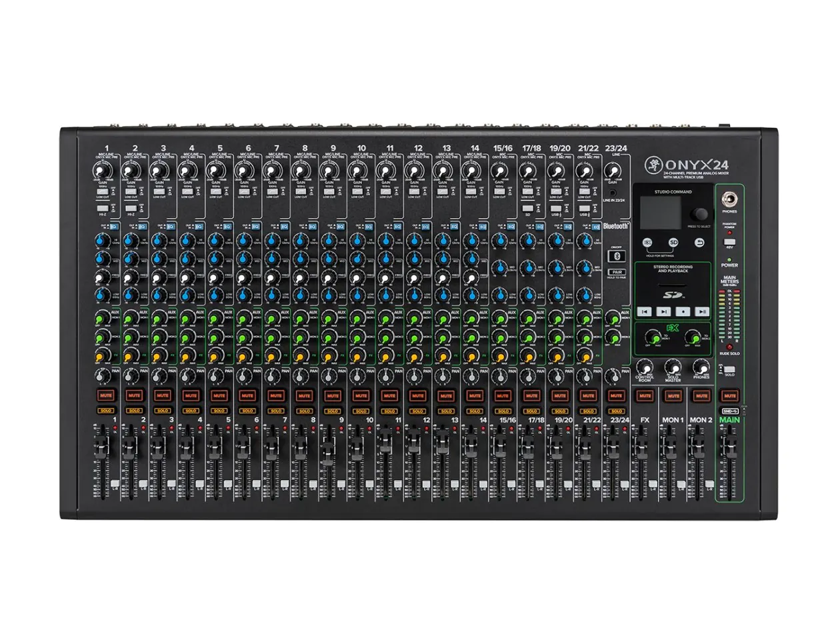The height and width of the screenshot is (644, 838).
Task: Click channel 3 MID EQ knob
Action: coord(158,258)
